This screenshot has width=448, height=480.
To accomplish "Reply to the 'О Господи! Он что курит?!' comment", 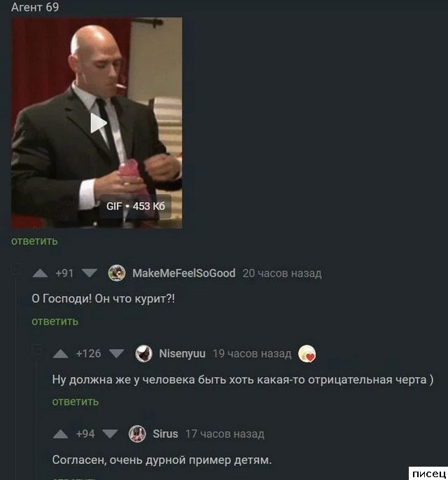I will pos(55,322).
